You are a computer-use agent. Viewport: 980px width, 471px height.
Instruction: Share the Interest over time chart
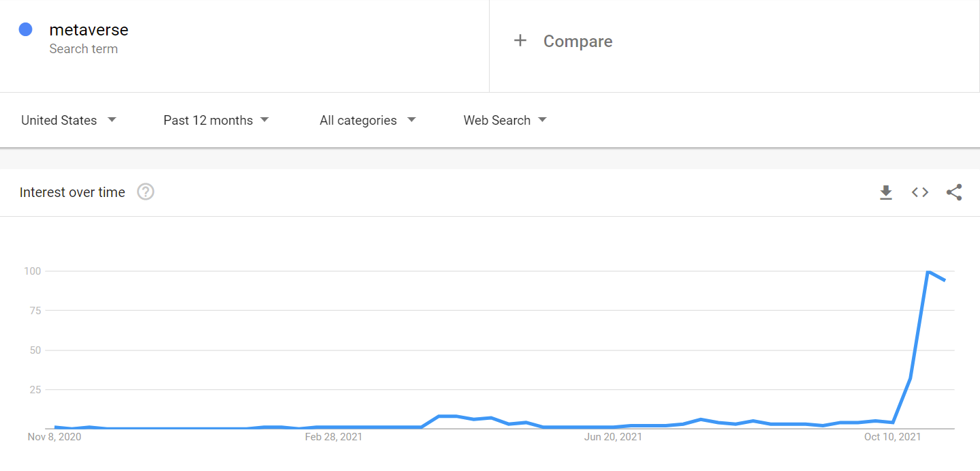coord(954,193)
